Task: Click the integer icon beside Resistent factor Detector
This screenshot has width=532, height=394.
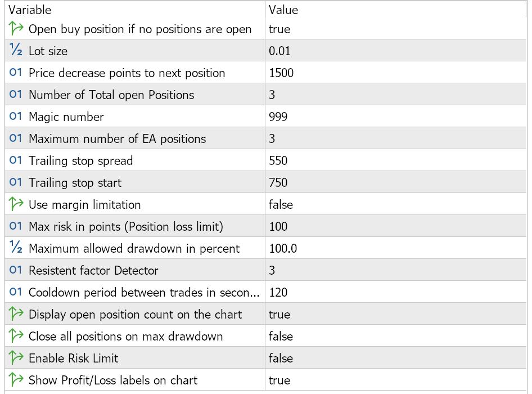Action: tap(16, 270)
